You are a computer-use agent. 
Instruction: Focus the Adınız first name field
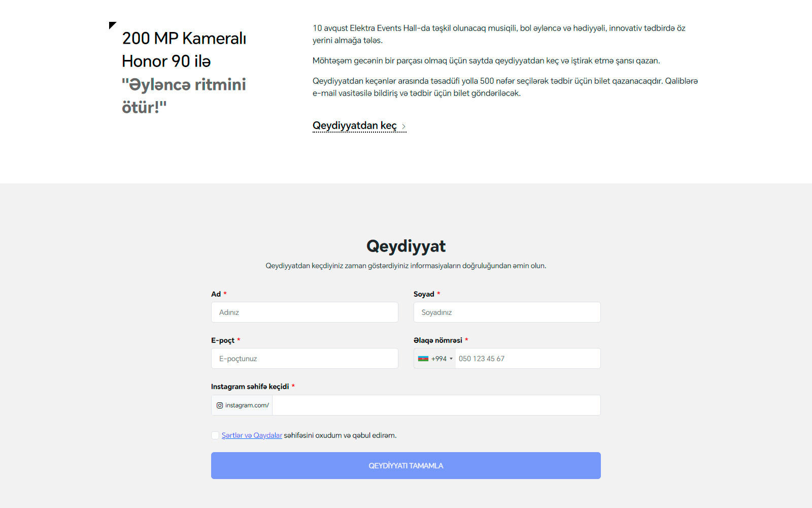click(x=304, y=312)
